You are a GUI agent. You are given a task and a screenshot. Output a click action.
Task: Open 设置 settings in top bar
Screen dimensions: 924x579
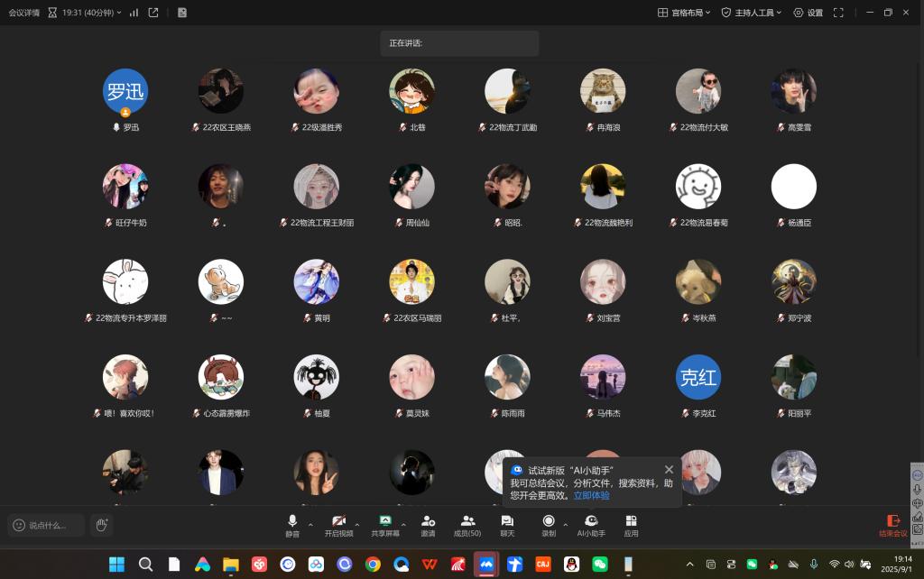click(808, 13)
